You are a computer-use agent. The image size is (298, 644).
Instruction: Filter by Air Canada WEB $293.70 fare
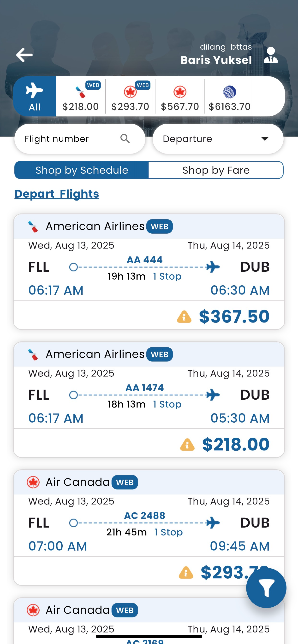(x=130, y=97)
